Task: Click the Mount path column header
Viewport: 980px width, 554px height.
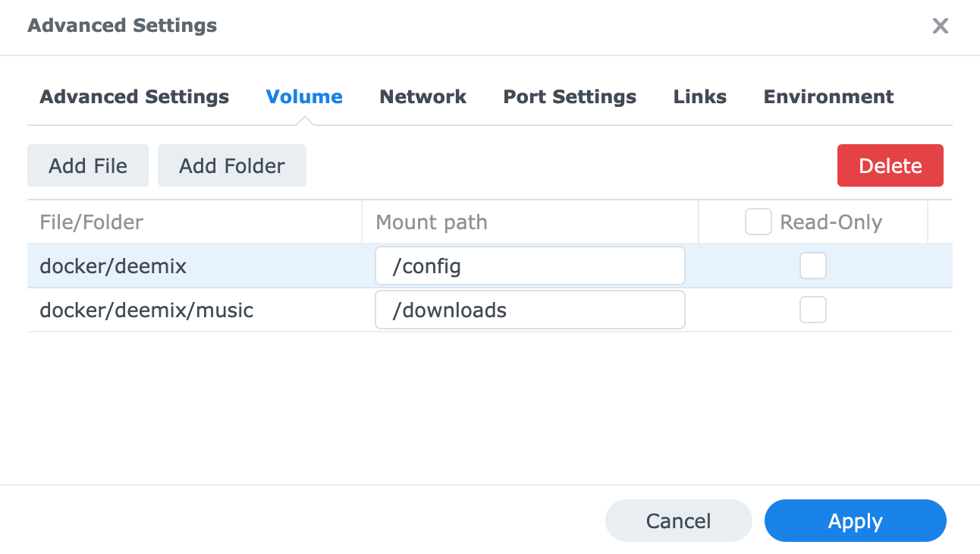Action: click(x=432, y=222)
